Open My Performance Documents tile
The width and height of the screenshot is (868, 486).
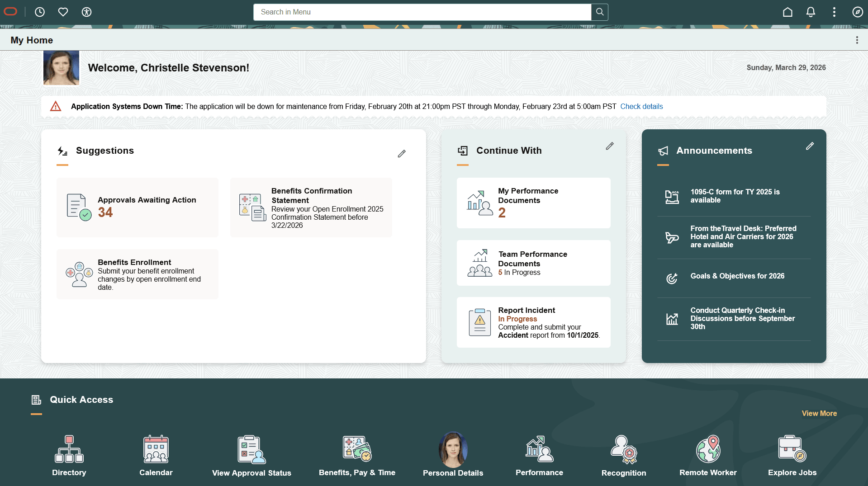click(534, 203)
